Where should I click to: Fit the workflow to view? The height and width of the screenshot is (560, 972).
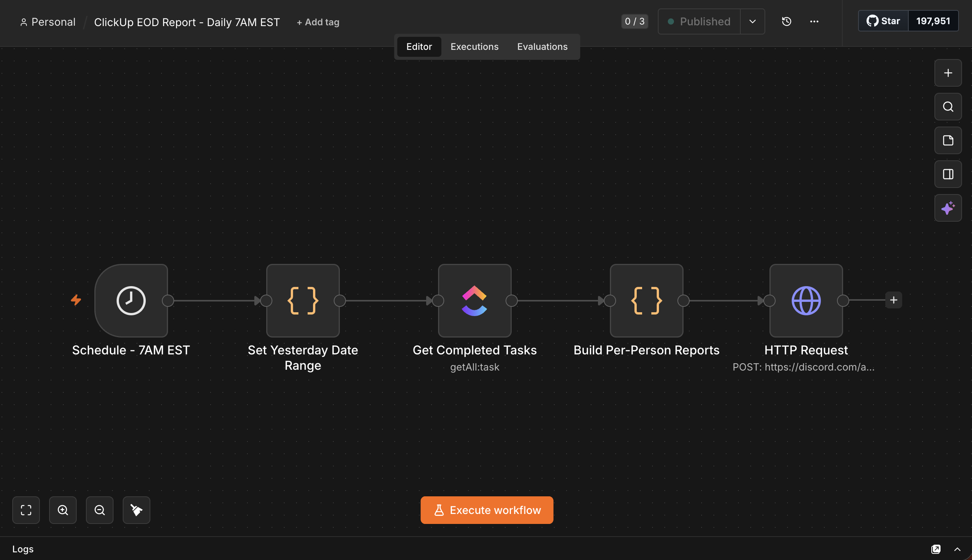coord(26,510)
